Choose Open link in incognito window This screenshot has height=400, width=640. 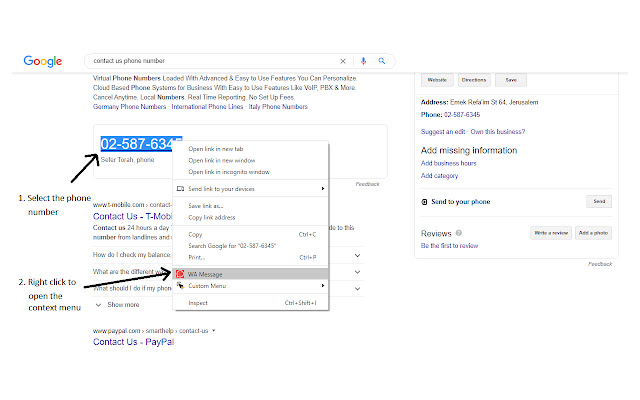coord(229,172)
